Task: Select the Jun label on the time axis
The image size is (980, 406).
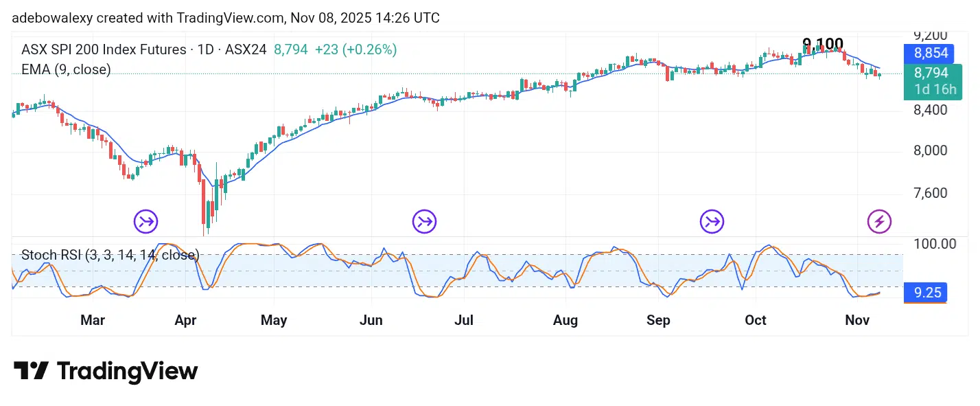Action: (x=371, y=320)
